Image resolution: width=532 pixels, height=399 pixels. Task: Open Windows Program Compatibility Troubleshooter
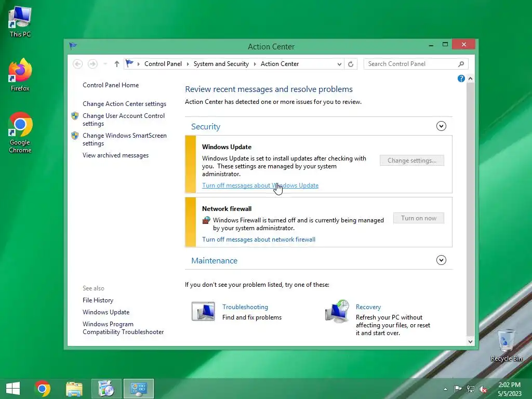(123, 328)
